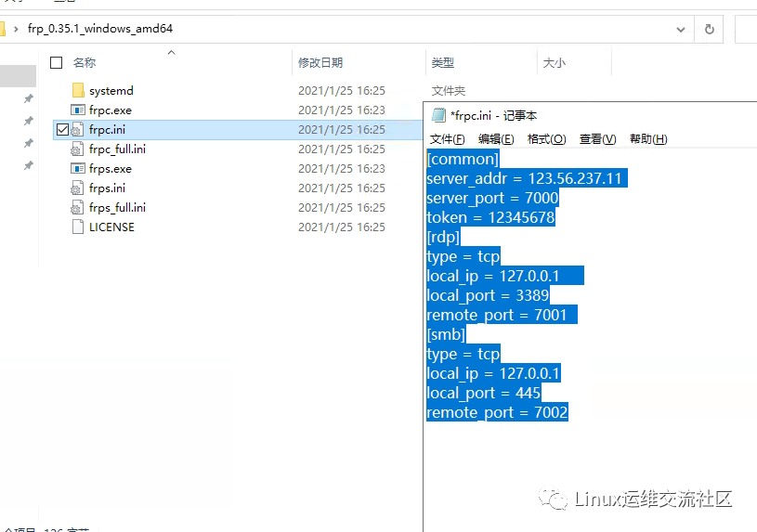Click the [smb] section line
Screen dimensions: 757x532
click(x=446, y=334)
